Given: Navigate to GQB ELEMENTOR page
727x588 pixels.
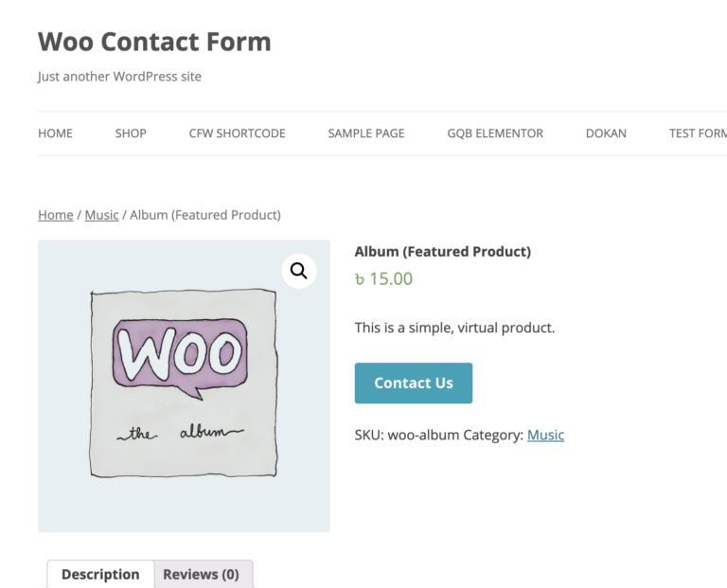Looking at the screenshot, I should pos(495,134).
